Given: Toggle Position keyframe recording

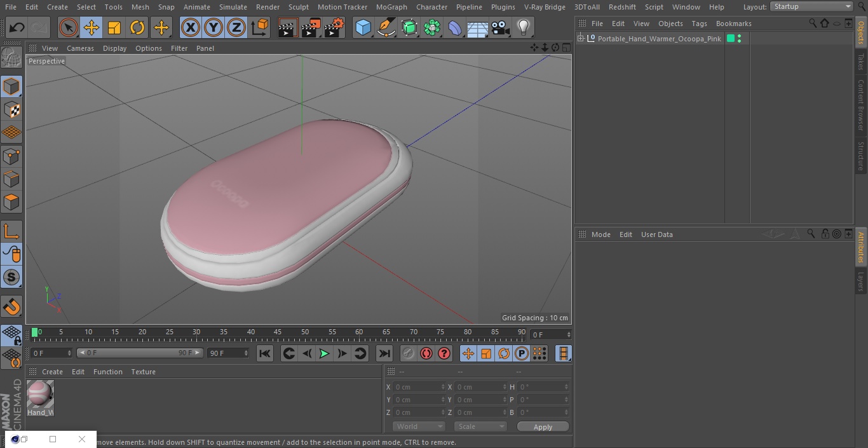Looking at the screenshot, I should [x=468, y=353].
